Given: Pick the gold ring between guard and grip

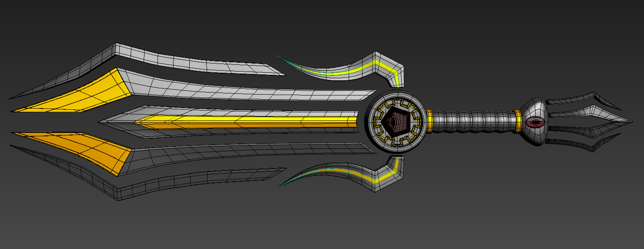Looking at the screenshot, I should point(429,121).
